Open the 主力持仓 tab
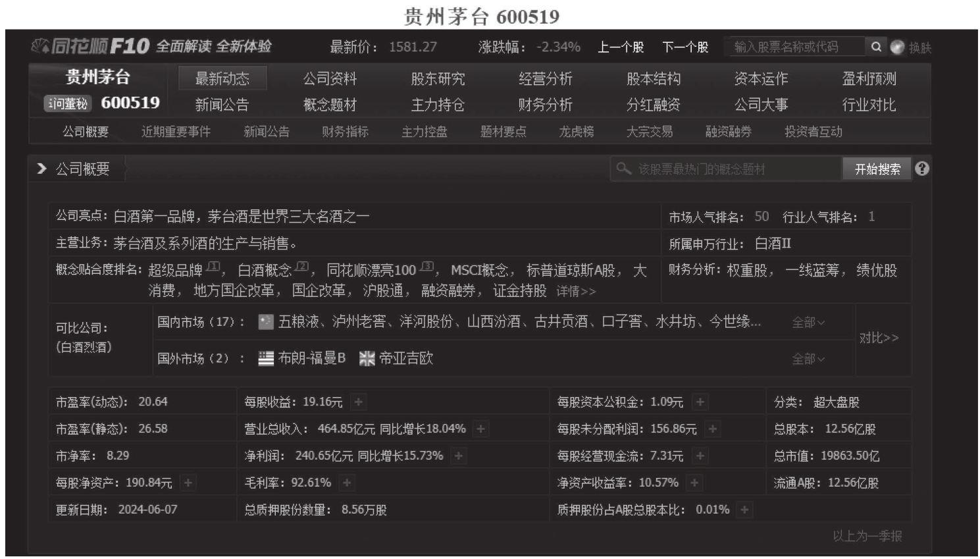Screen dimensions: 980x559 pos(438,105)
